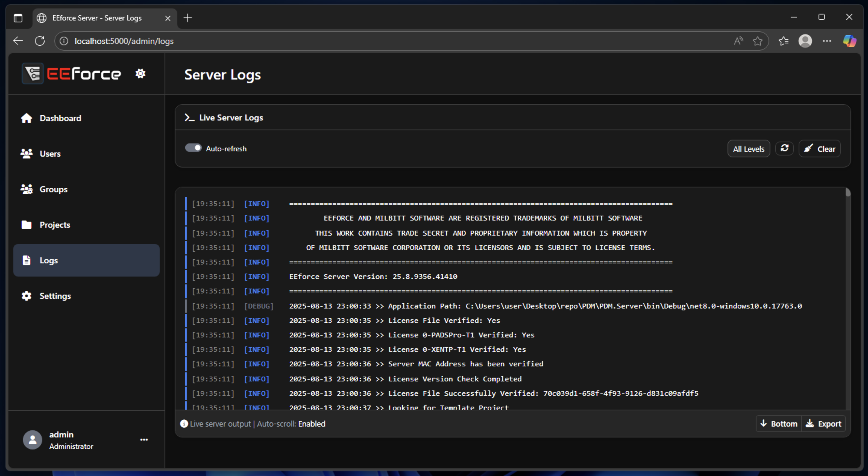Open a new browser tab
The image size is (868, 476).
pyautogui.click(x=188, y=18)
